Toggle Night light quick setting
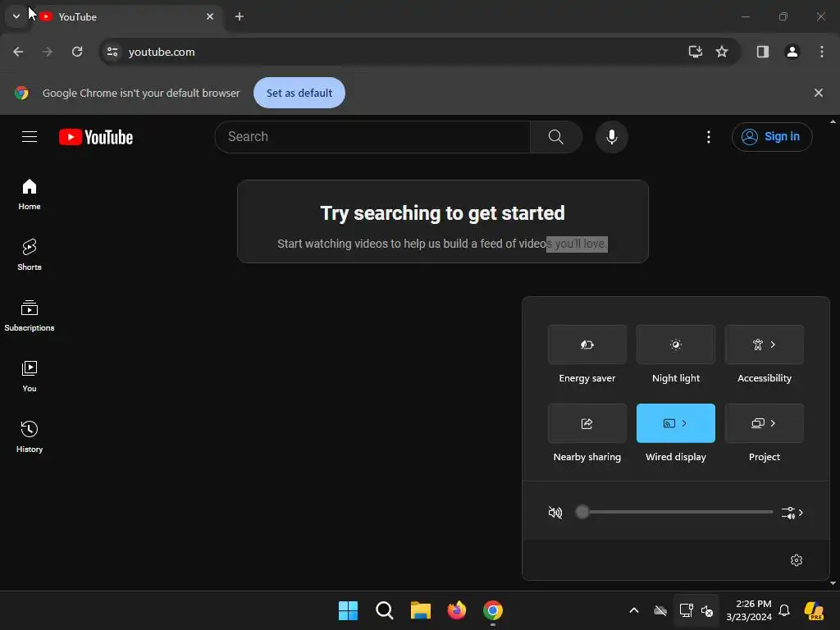Viewport: 840px width, 630px height. (x=676, y=345)
